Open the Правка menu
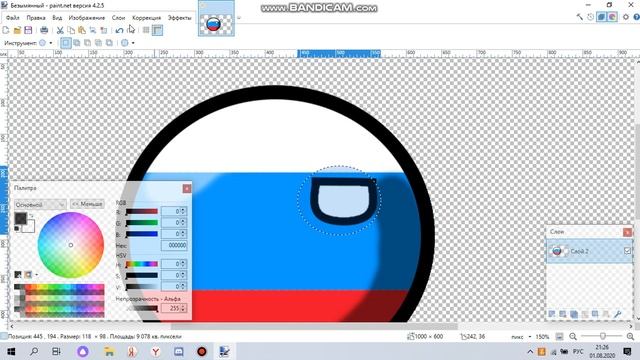The image size is (640, 360). [x=36, y=18]
